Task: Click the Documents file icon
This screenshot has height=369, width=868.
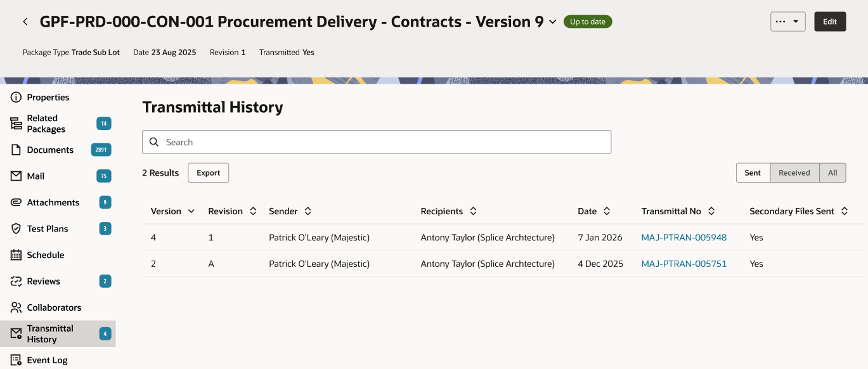Action: point(16,150)
